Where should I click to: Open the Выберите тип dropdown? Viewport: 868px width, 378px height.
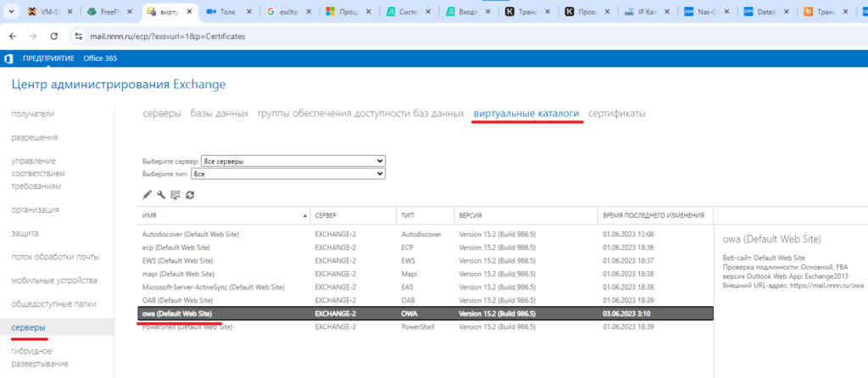pos(288,174)
